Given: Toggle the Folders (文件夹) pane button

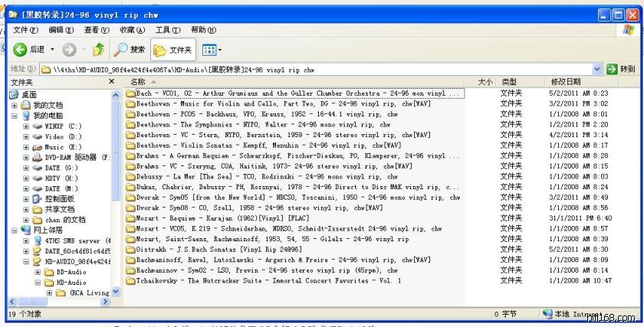Looking at the screenshot, I should click(x=172, y=50).
